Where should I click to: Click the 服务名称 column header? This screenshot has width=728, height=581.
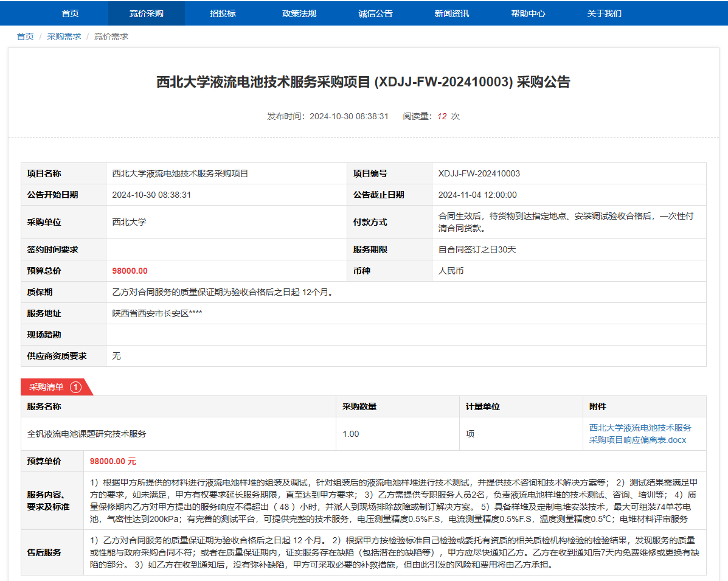pos(44,406)
